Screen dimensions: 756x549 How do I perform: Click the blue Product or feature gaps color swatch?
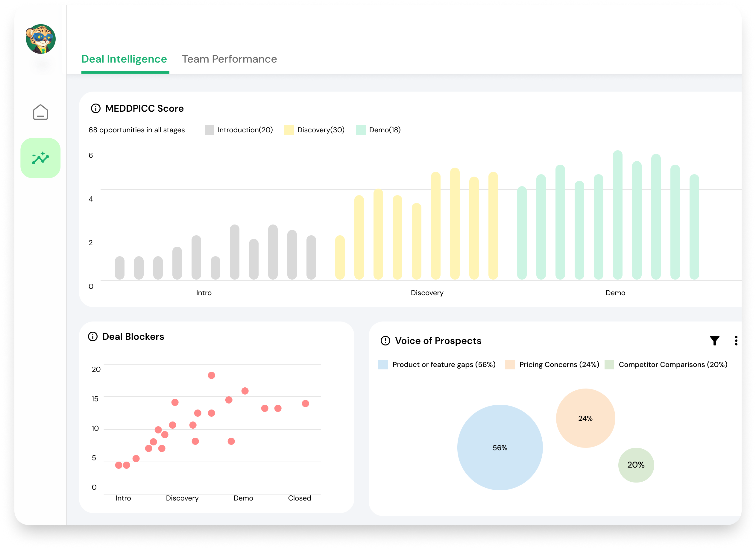coord(383,364)
